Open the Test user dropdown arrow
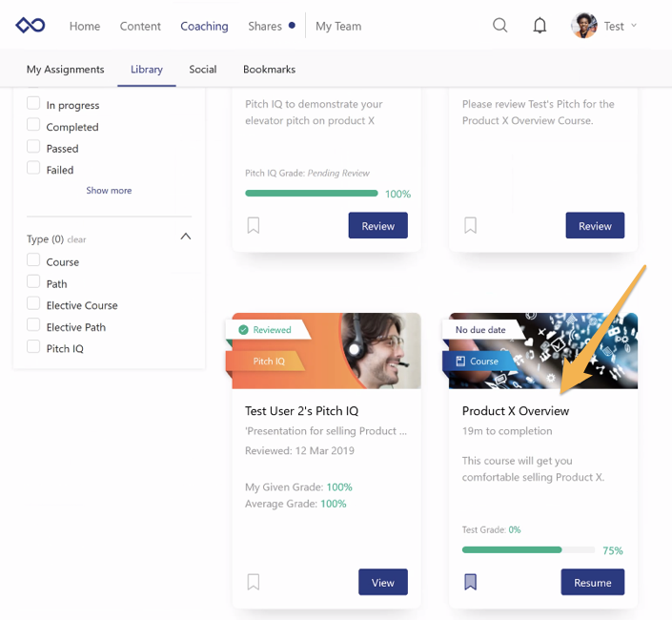The image size is (672, 620). tap(634, 26)
